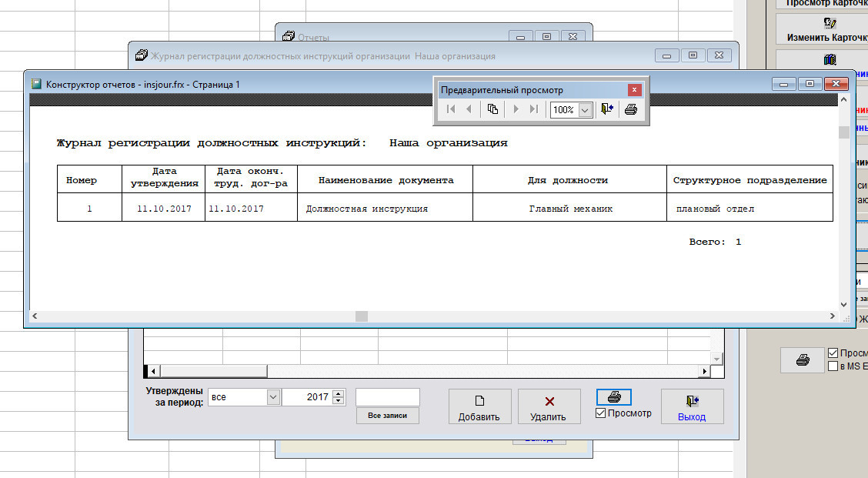Click the Удалить button
The width and height of the screenshot is (868, 478).
pyautogui.click(x=549, y=406)
